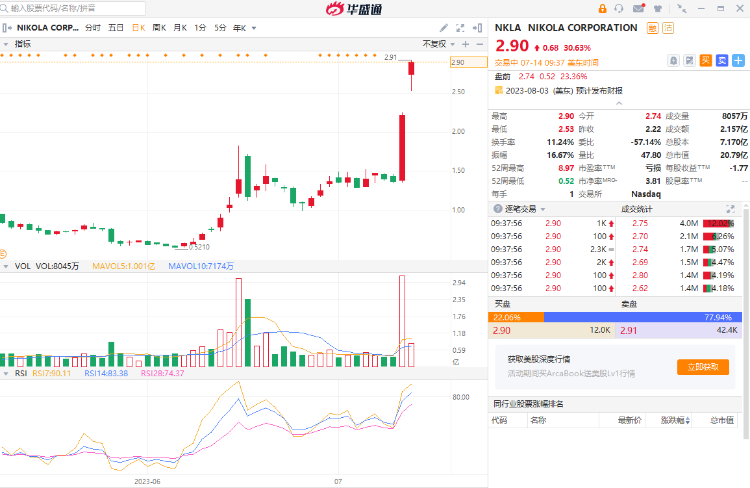Set a price alert with bell icon

click(673, 61)
